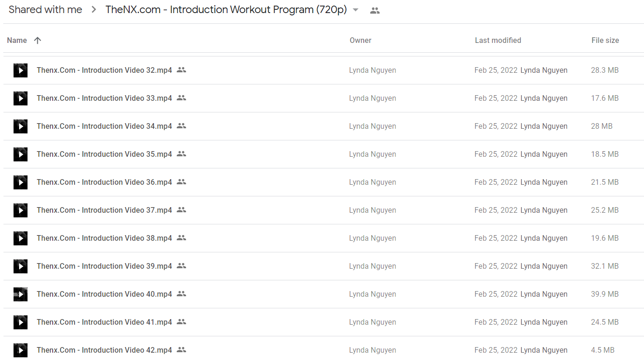Screen dimensions: 644x362
Task: Click the 24.5 MB file size value
Action: point(605,322)
